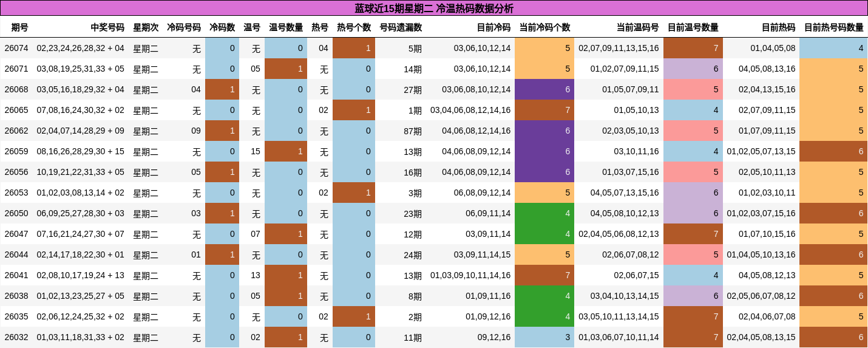Click the 23期 omission count cell
The height and width of the screenshot is (348, 868).
(413, 213)
